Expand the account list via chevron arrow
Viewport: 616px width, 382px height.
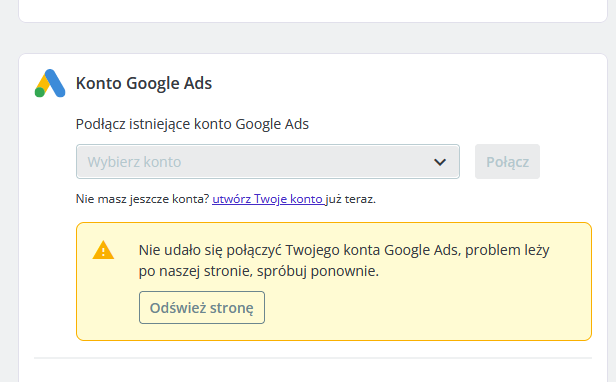pos(440,162)
